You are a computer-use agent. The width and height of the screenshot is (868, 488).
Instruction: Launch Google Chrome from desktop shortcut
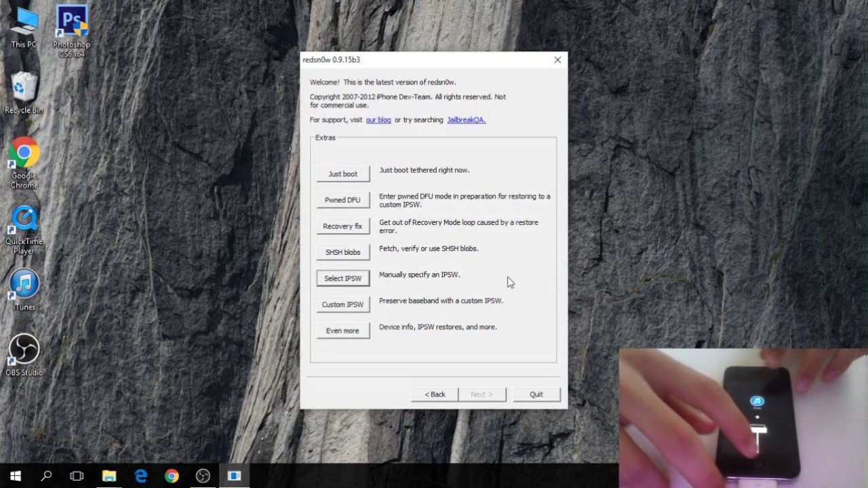point(24,164)
